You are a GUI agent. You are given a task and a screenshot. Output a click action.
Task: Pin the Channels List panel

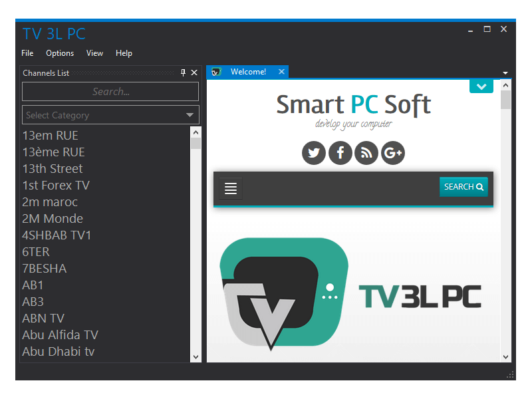point(184,72)
